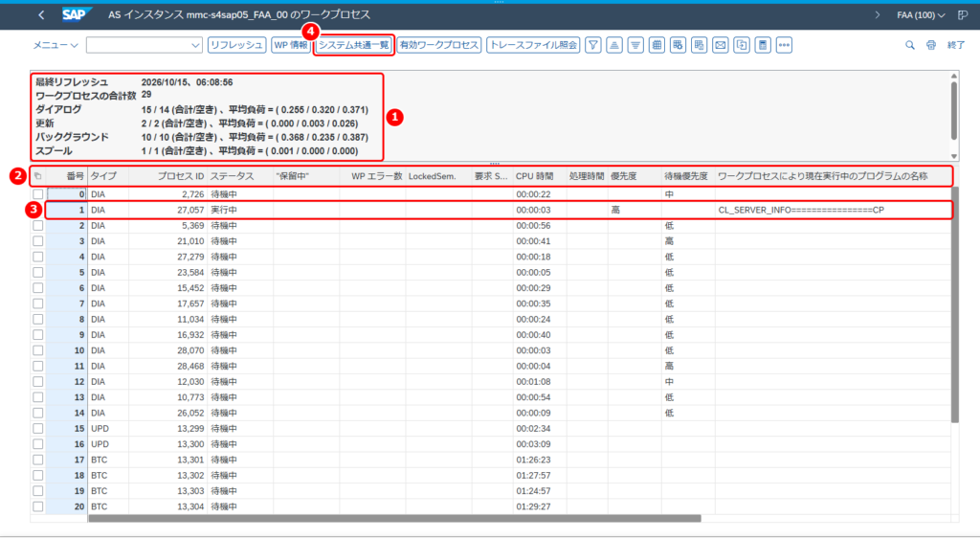Click the table horizontal scrollbar
Image resolution: width=980 pixels, height=539 pixels.
394,518
